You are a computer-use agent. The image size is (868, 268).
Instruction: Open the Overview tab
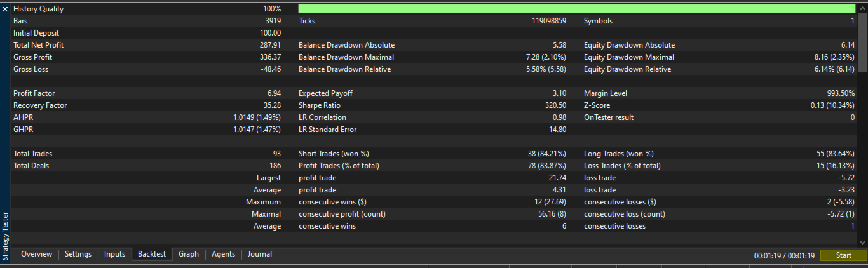pos(36,254)
